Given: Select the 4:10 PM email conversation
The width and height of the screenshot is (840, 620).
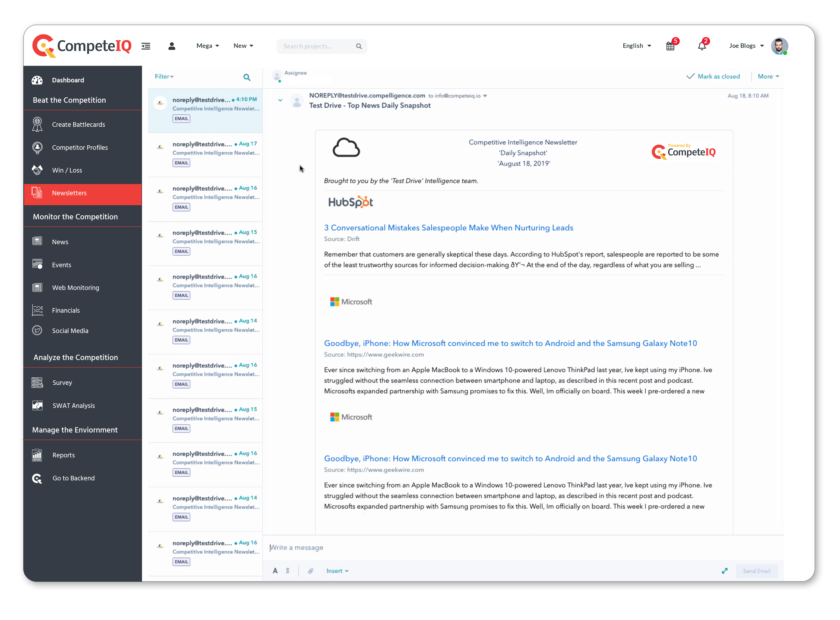Looking at the screenshot, I should (205, 110).
